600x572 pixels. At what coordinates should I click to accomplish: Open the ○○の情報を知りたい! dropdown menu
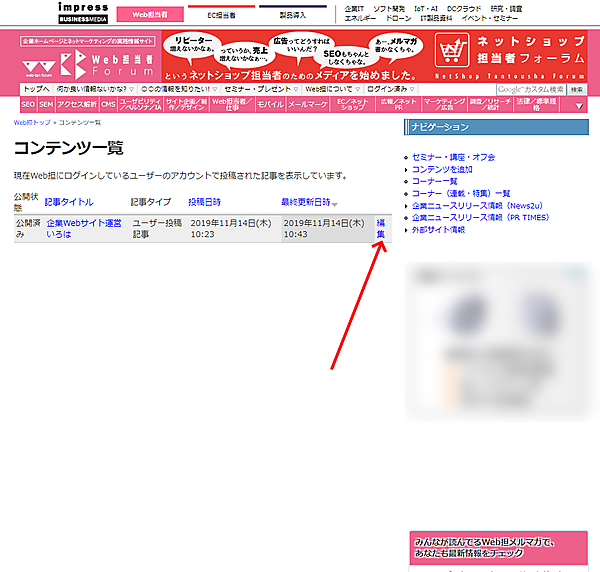(x=179, y=89)
